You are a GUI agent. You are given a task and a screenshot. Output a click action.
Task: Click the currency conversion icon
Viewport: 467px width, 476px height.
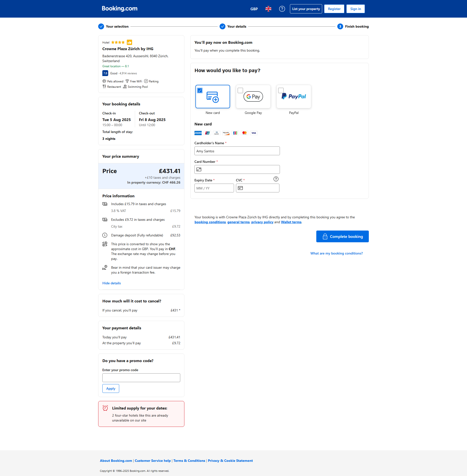click(x=105, y=244)
